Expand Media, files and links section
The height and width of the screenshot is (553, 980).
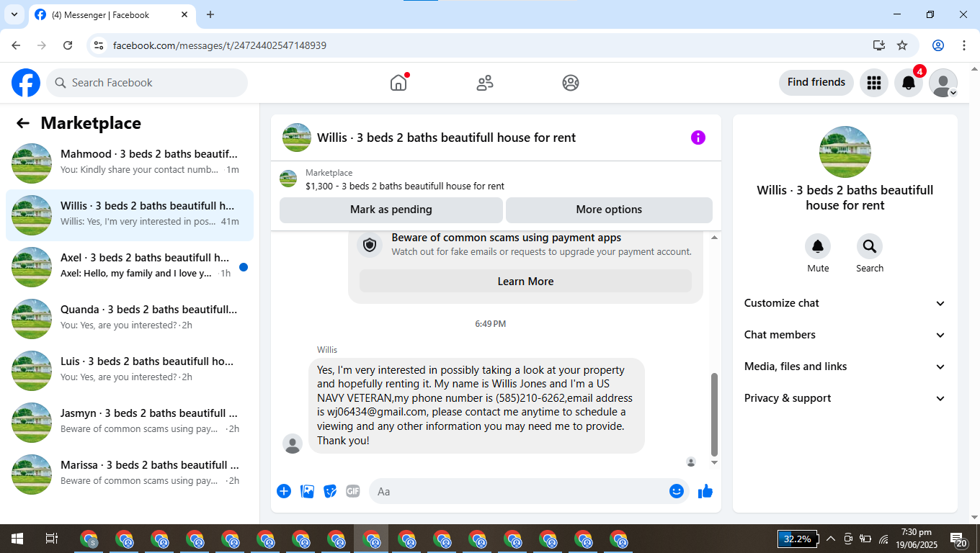845,367
